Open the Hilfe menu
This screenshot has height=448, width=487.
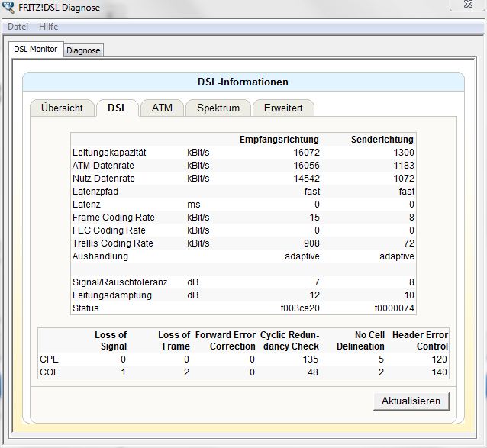pos(48,27)
